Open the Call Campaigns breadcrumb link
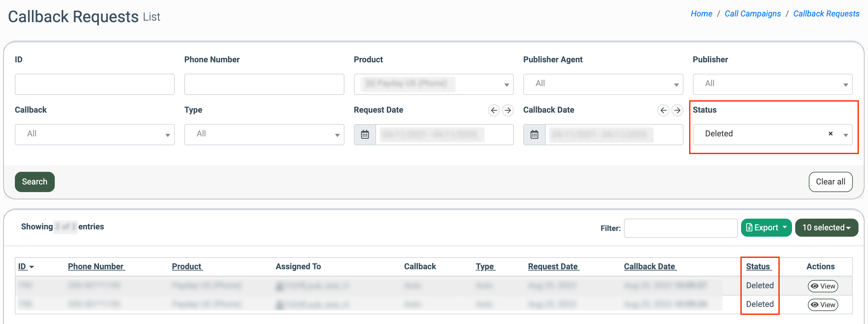This screenshot has height=324, width=868. (752, 14)
